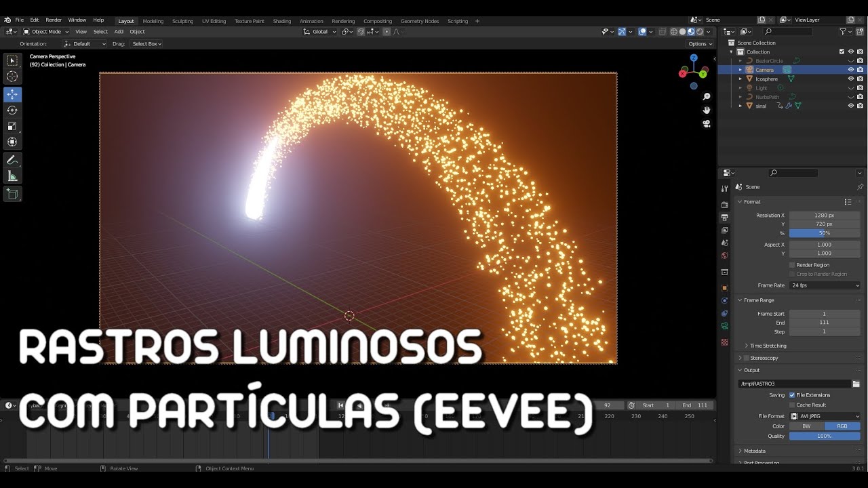Activate the Transform tool
Viewport: 868px width, 488px height.
pos(12,142)
